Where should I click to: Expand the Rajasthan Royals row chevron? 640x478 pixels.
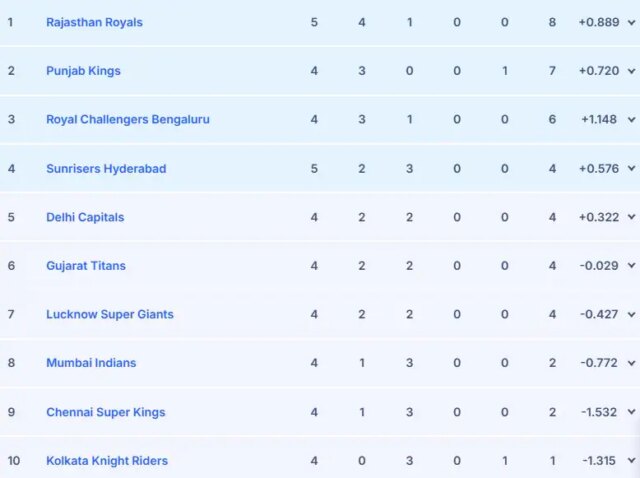[631, 22]
